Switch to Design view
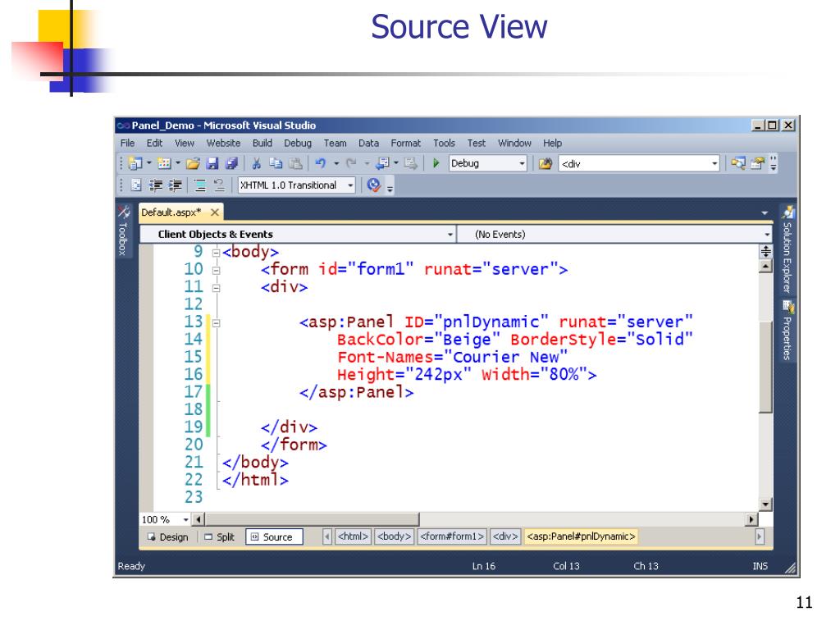 click(167, 536)
